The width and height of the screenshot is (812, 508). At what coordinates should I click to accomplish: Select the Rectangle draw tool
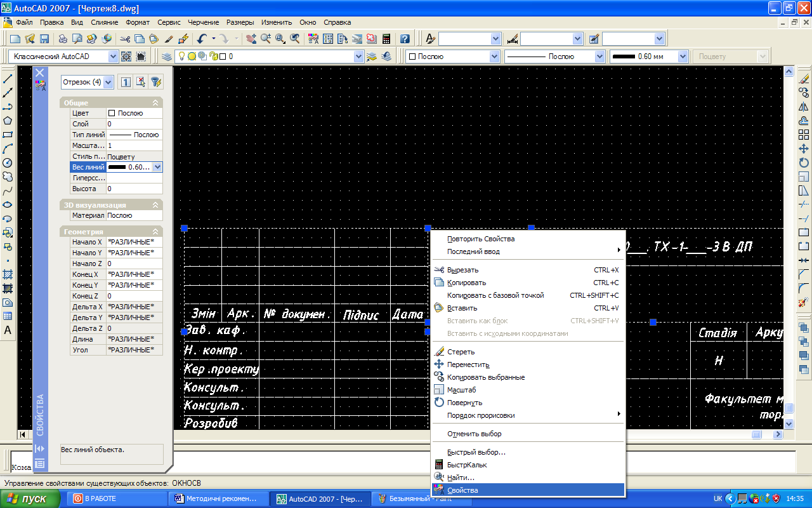pyautogui.click(x=8, y=135)
